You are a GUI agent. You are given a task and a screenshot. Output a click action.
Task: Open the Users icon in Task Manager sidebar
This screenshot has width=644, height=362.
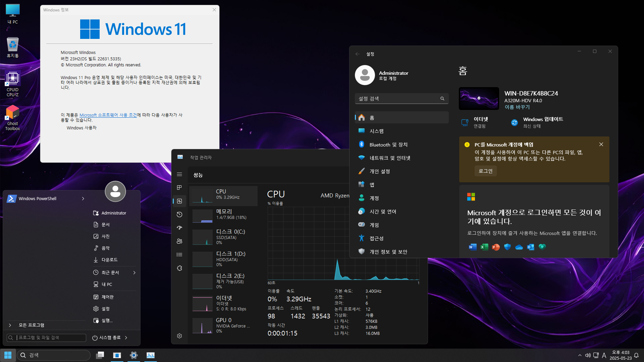pos(179,241)
